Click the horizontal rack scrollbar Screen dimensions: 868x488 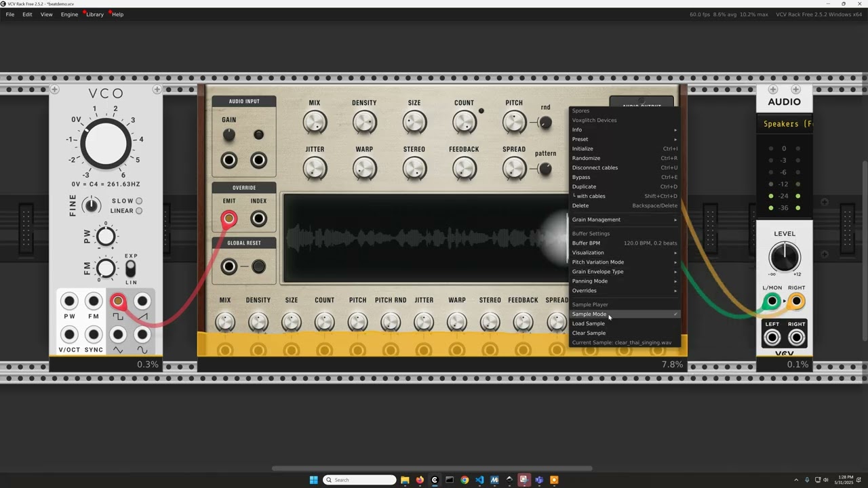pos(432,468)
